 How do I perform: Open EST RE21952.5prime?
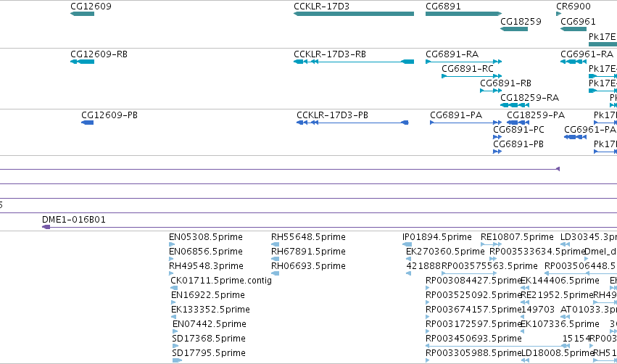557,295
